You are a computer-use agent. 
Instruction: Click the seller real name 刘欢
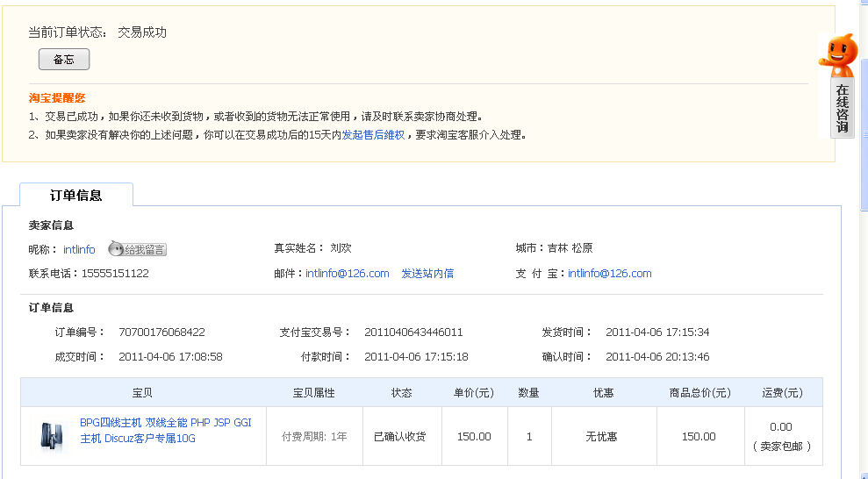point(341,247)
